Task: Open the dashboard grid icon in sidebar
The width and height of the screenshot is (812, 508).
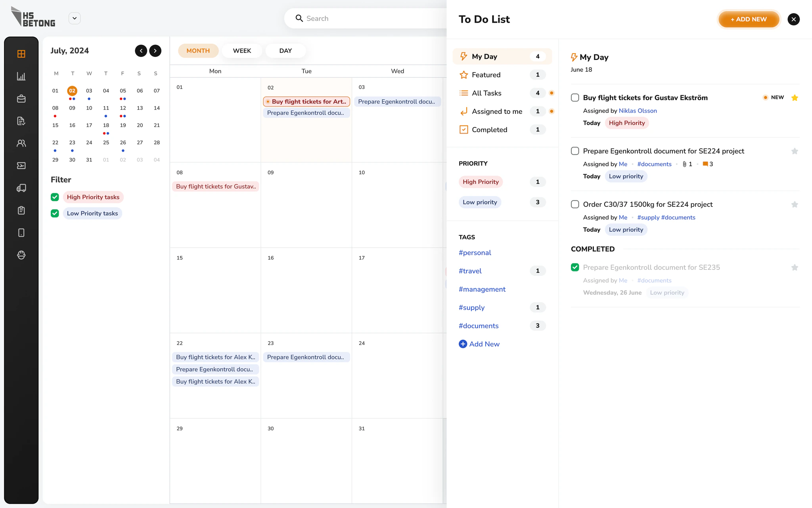Action: pyautogui.click(x=21, y=54)
